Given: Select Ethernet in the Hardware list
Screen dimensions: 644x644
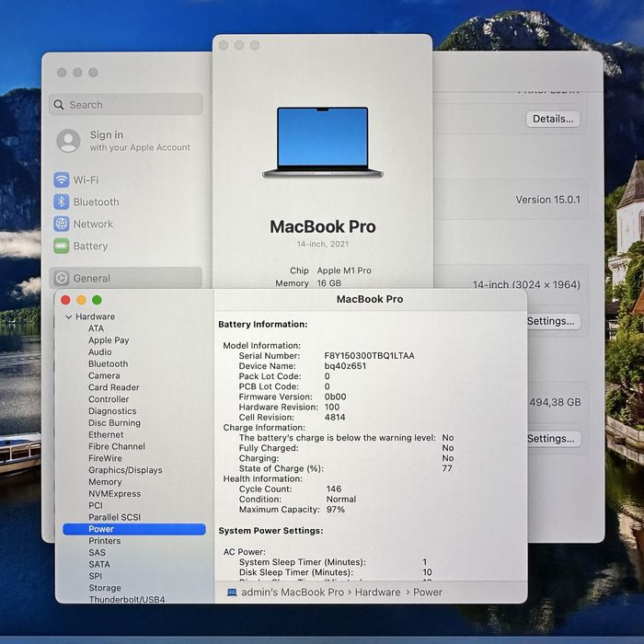Looking at the screenshot, I should point(106,434).
